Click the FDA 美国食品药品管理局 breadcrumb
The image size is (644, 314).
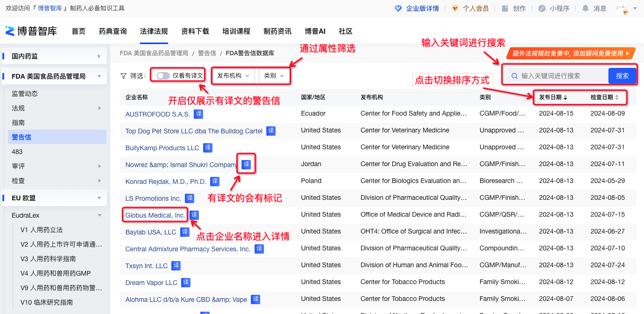point(154,53)
